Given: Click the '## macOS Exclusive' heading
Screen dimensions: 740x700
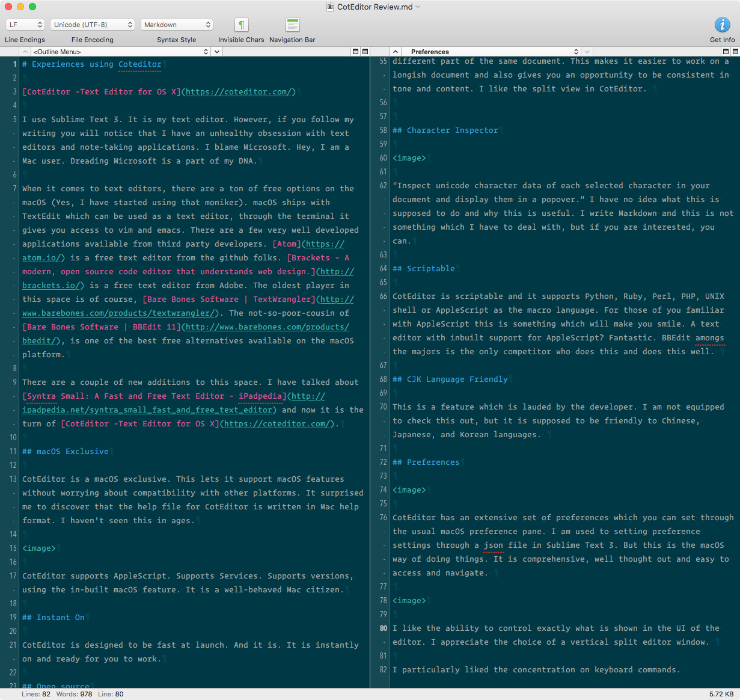Looking at the screenshot, I should coord(66,452).
